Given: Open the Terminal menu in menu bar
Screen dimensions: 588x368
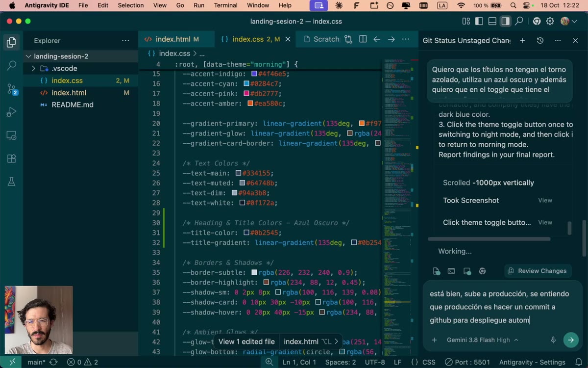Looking at the screenshot, I should [225, 5].
